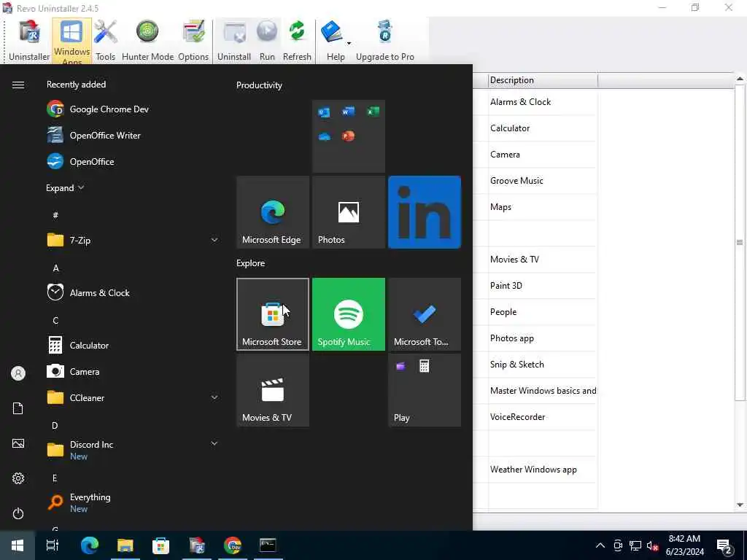Screen dimensions: 747x560
Task: Open the Tools toolbar icon
Action: [105, 41]
